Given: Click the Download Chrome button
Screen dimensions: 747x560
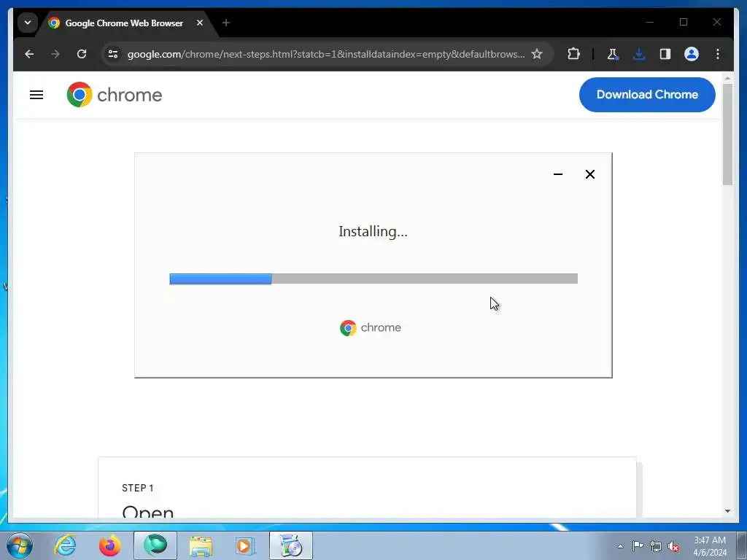Looking at the screenshot, I should pyautogui.click(x=647, y=95).
